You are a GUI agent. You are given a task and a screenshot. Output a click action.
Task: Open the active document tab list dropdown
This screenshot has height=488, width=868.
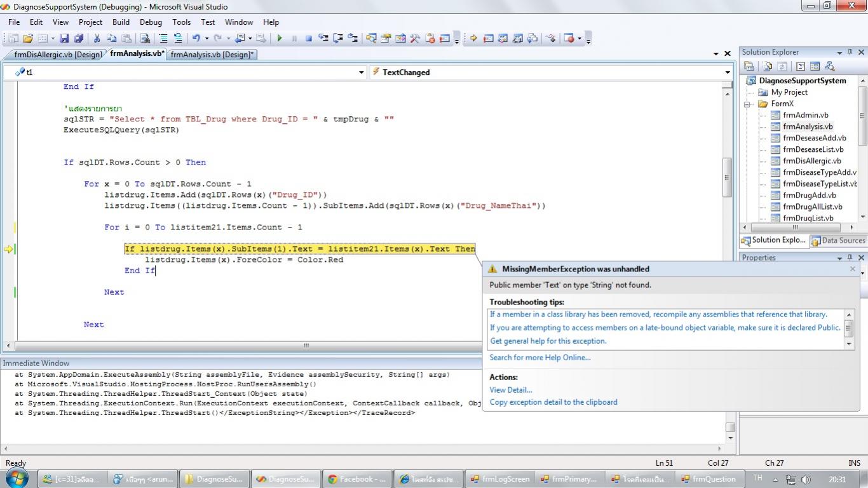click(x=716, y=54)
